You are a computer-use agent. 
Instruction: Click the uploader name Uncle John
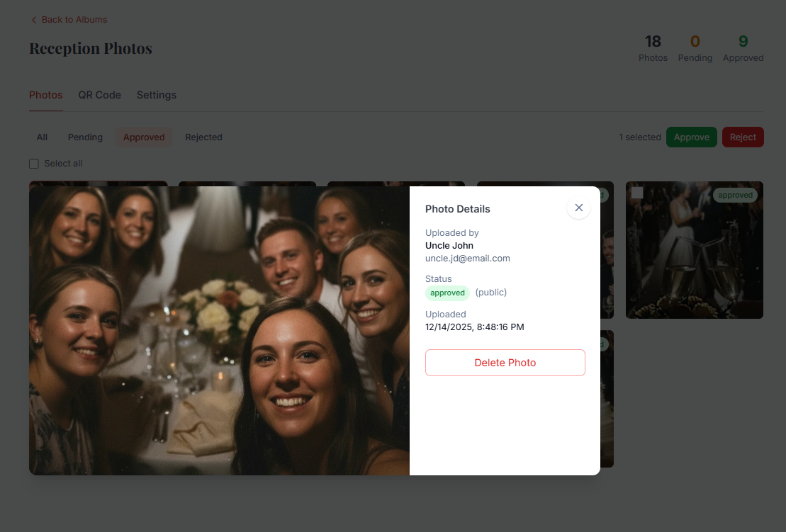pos(449,246)
